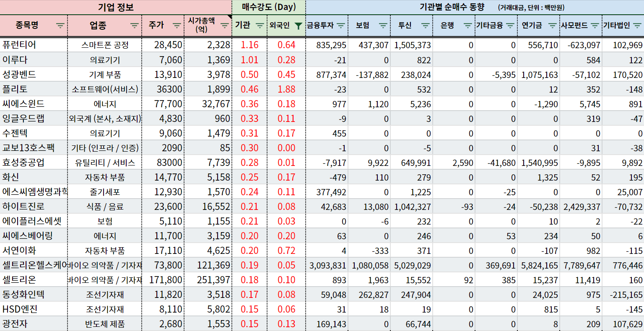This screenshot has height=331, width=644.
Task: Open the 사모펀드 column filter dropdown
Action: (595, 26)
